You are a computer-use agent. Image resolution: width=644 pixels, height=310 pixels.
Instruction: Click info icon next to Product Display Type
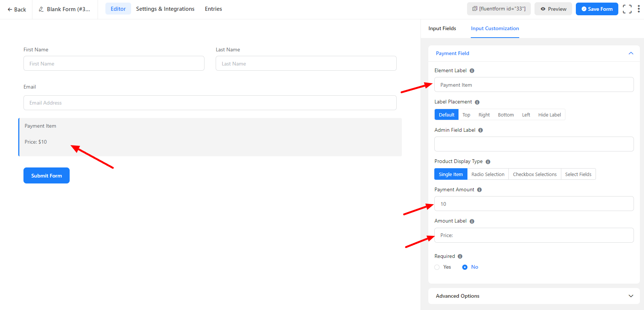click(x=488, y=162)
